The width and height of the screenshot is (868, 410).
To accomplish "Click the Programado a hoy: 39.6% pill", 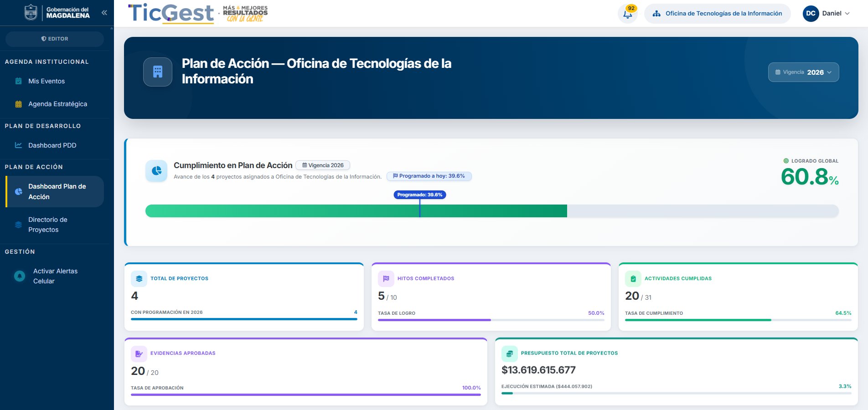I will (429, 176).
